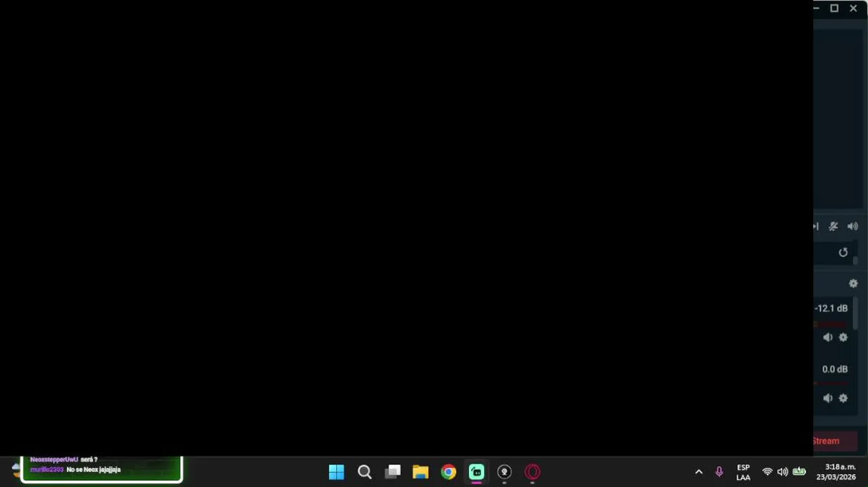Open the ESP LAA language switcher
This screenshot has width=868, height=487.
(x=743, y=472)
